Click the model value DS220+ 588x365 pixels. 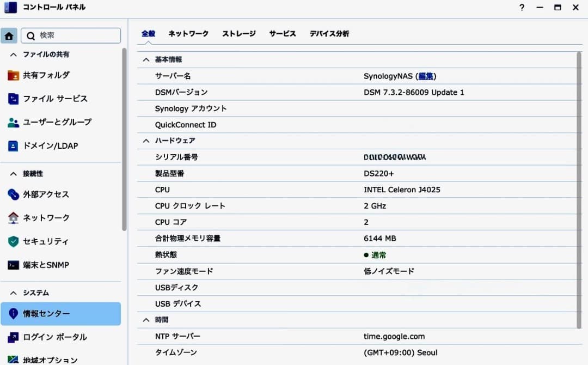coord(379,174)
